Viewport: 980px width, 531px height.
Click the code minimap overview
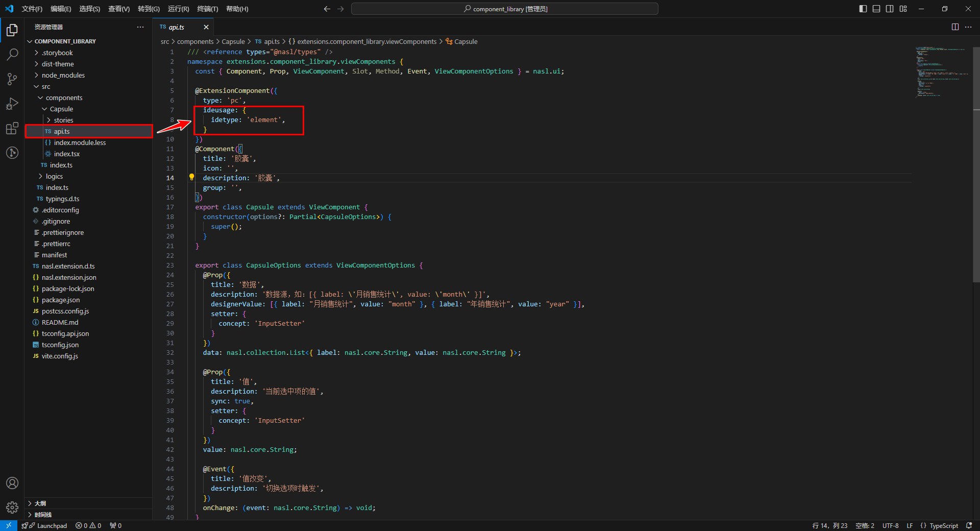(942, 71)
